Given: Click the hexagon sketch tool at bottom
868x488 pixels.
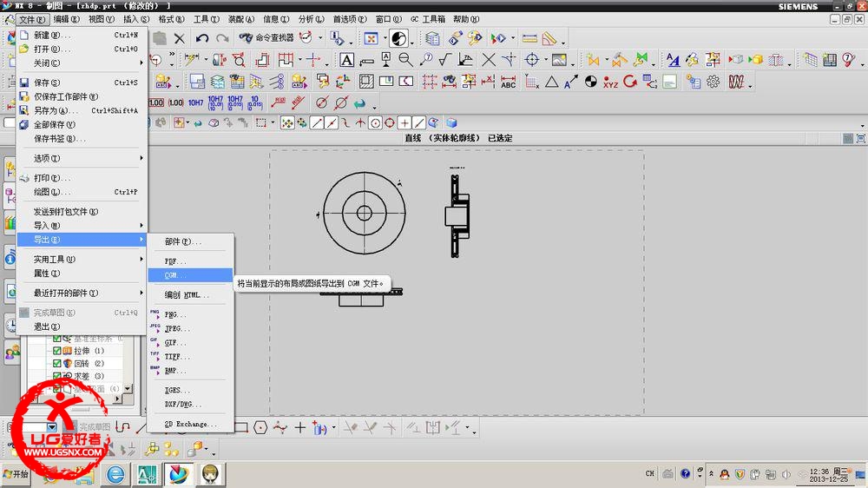Looking at the screenshot, I should pos(260,427).
